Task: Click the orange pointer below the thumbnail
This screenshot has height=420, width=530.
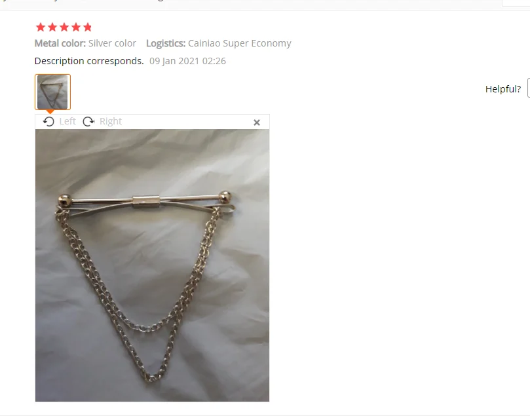Action: pos(50,111)
